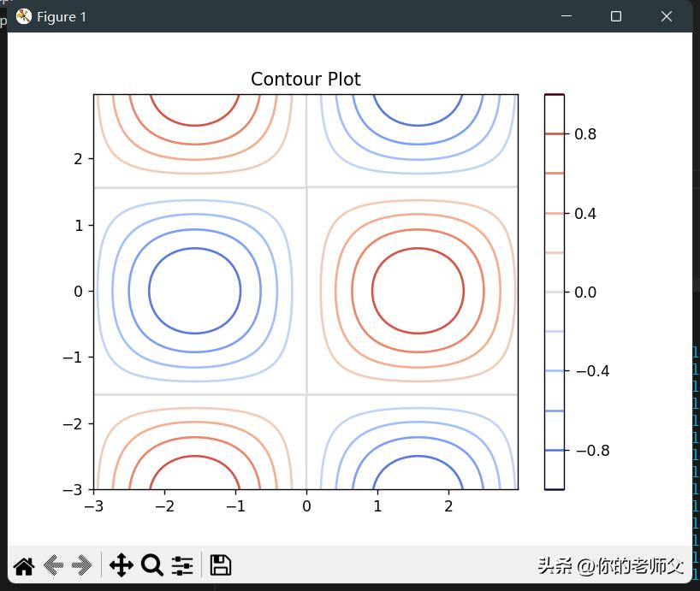The image size is (700, 591).
Task: Click the y-axis tick label 2
Action: 78,158
